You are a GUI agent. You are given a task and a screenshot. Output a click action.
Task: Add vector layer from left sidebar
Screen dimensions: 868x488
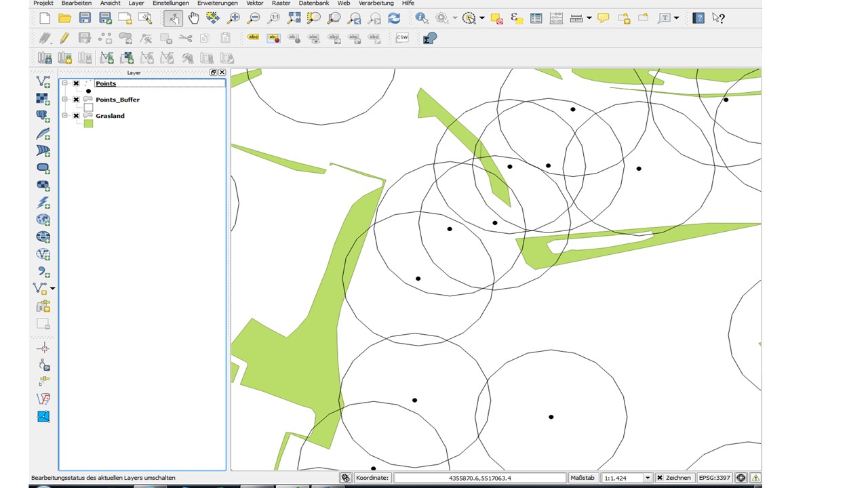coord(43,81)
